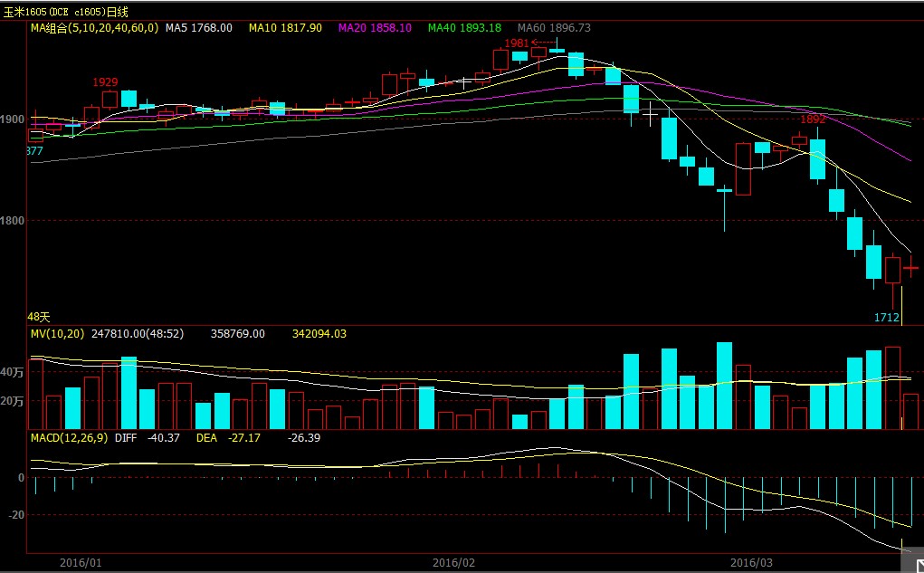Image resolution: width=924 pixels, height=573 pixels.
Task: Click the 1981 high price marker
Action: click(517, 43)
